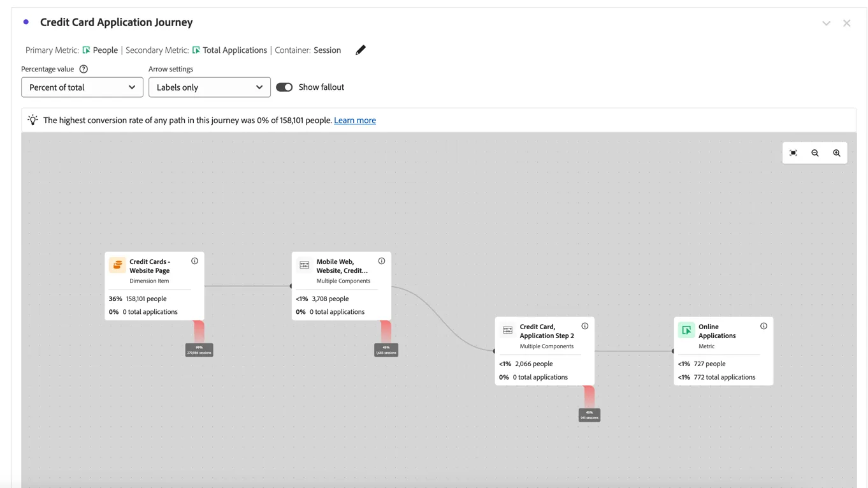Click the fit-to-view icon on the canvas

tap(793, 153)
